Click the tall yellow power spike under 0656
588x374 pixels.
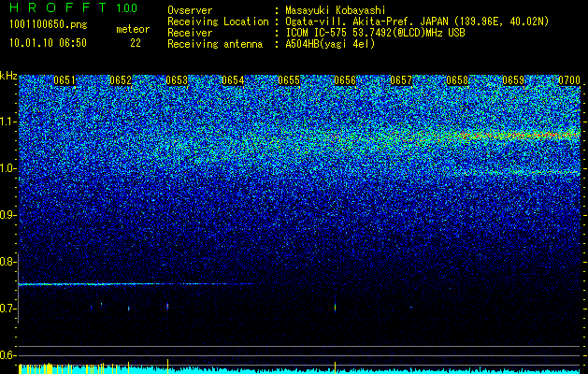click(335, 367)
